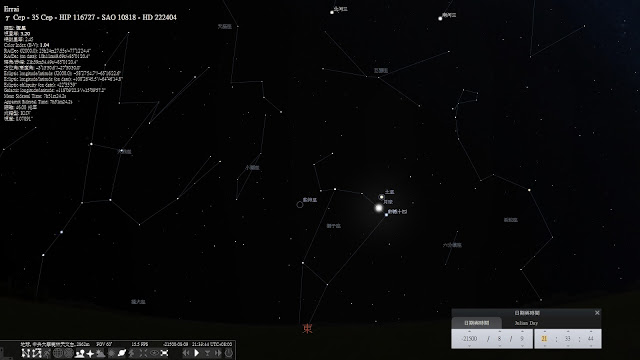Viewport: 640px width, 360px height.
Task: Click the minutes field showing 33
Action: [568, 339]
